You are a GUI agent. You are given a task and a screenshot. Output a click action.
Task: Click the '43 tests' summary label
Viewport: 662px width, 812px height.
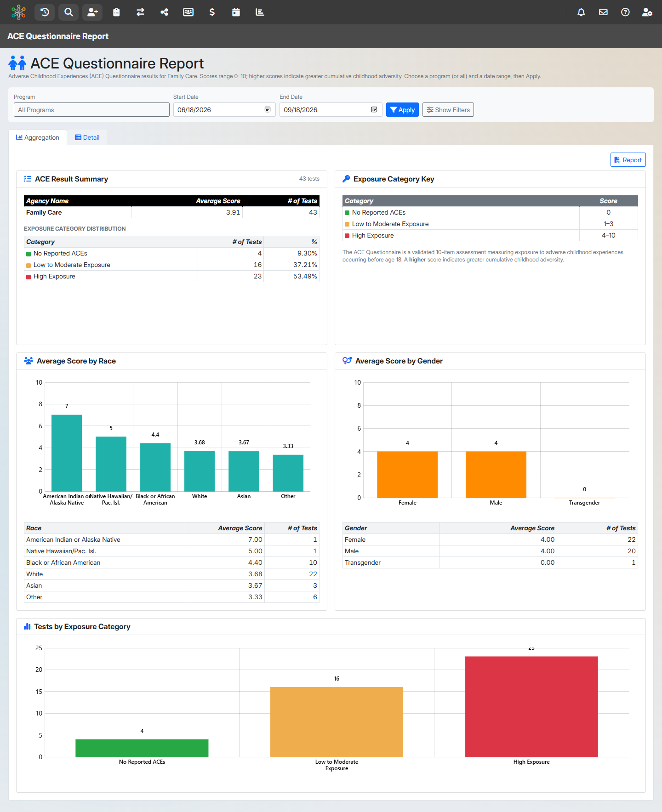[309, 179]
